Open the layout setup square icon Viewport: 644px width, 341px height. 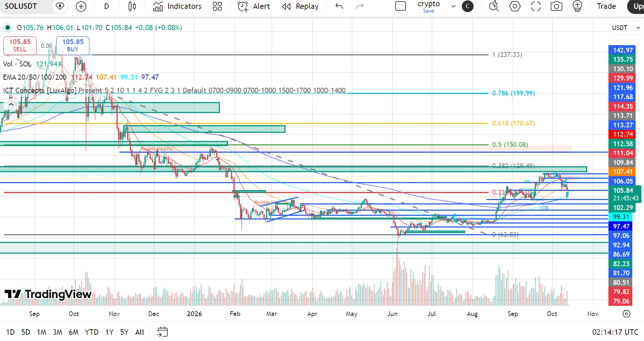[401, 6]
